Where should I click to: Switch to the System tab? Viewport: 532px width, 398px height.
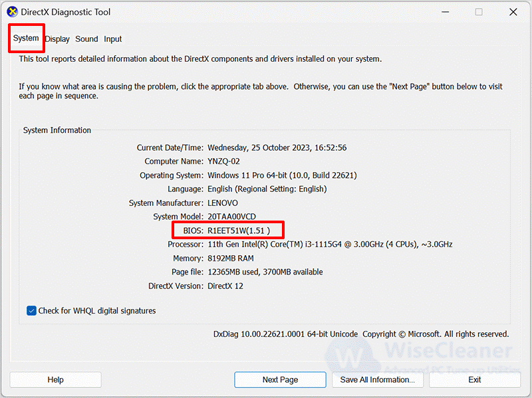tap(26, 39)
